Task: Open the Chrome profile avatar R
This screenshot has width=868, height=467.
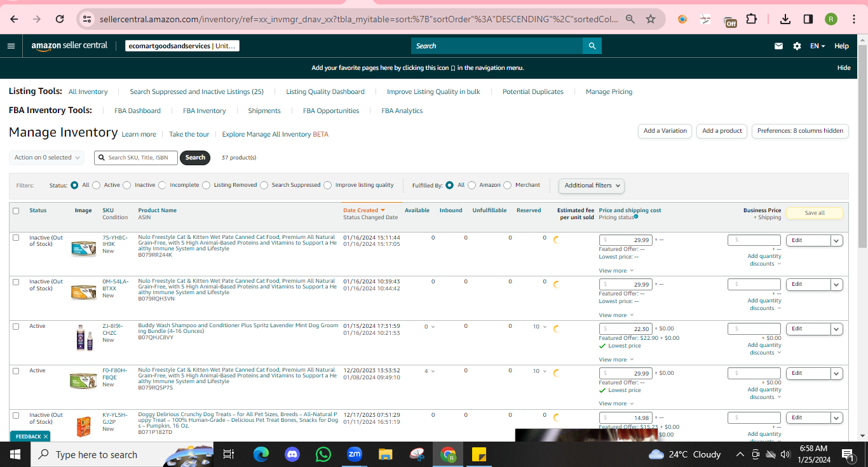Action: point(831,19)
